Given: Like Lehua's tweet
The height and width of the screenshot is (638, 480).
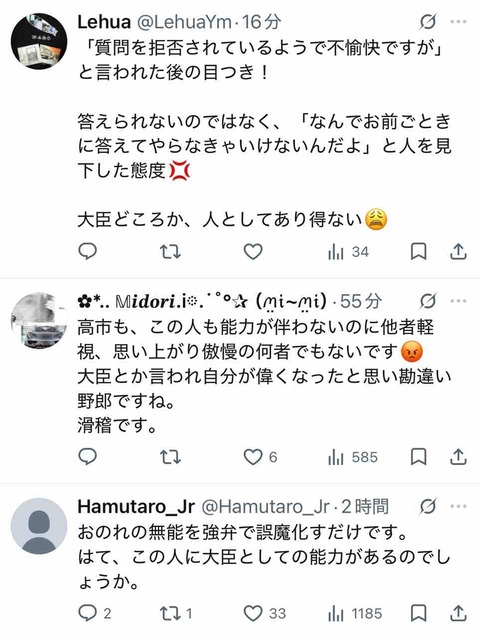Looking at the screenshot, I should tap(253, 252).
